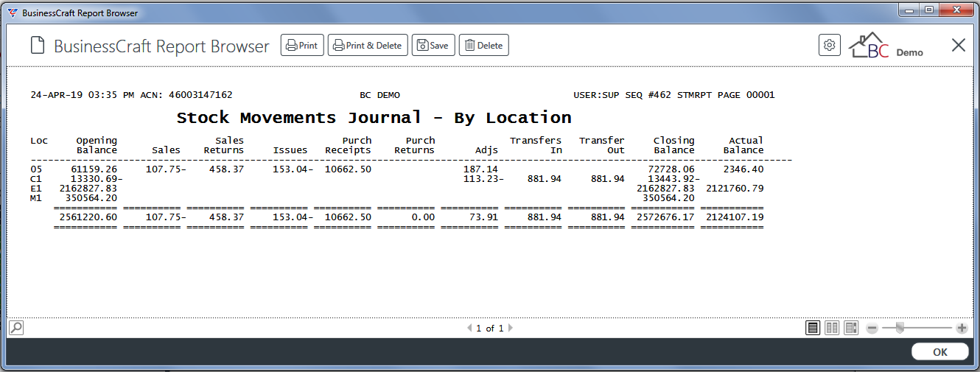The height and width of the screenshot is (372, 980).
Task: Click location code 'E1'
Action: pos(36,189)
